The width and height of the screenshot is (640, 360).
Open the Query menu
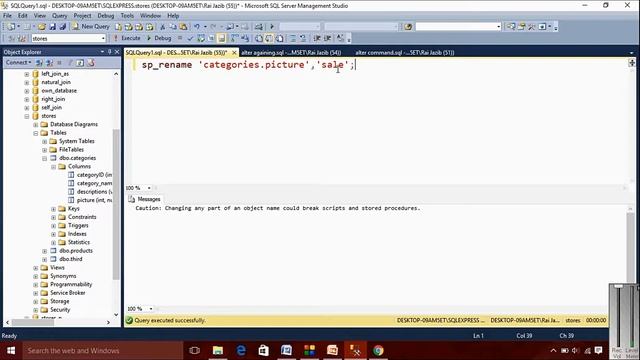pos(59,16)
